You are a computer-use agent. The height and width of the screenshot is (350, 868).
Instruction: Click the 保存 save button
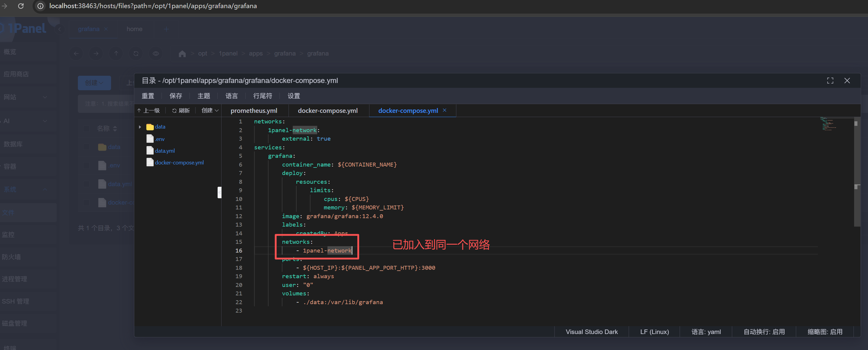click(x=176, y=96)
